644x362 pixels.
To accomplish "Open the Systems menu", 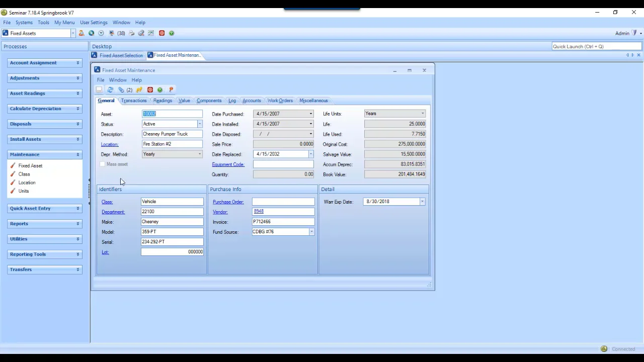I will point(24,23).
